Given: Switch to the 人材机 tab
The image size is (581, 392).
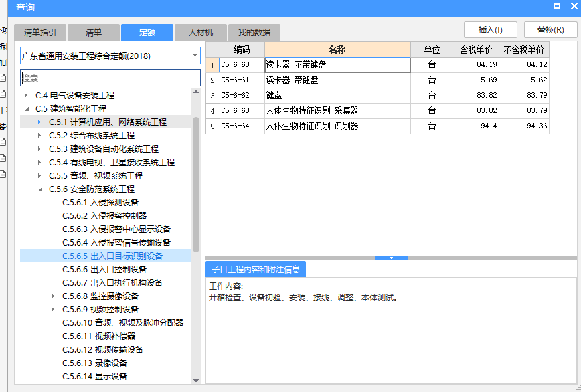Looking at the screenshot, I should pyautogui.click(x=200, y=33).
